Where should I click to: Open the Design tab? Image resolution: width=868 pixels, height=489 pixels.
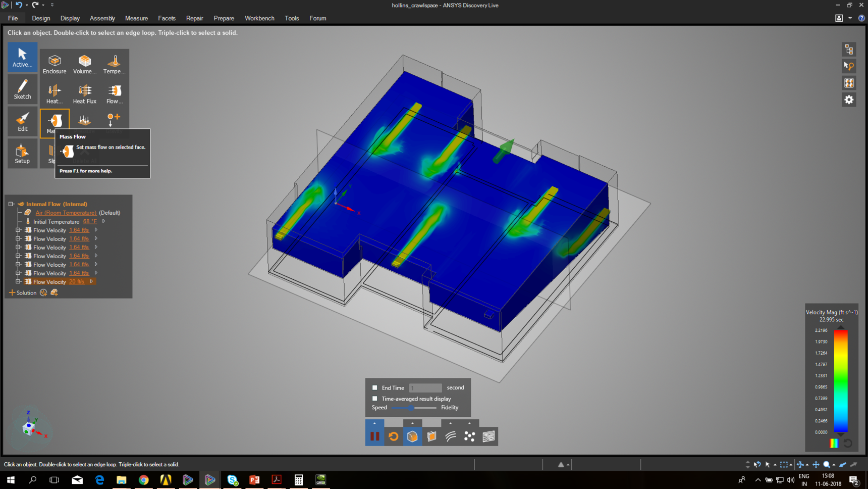point(41,18)
